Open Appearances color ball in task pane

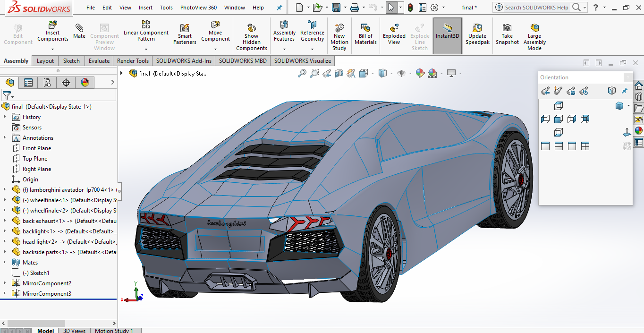(639, 131)
